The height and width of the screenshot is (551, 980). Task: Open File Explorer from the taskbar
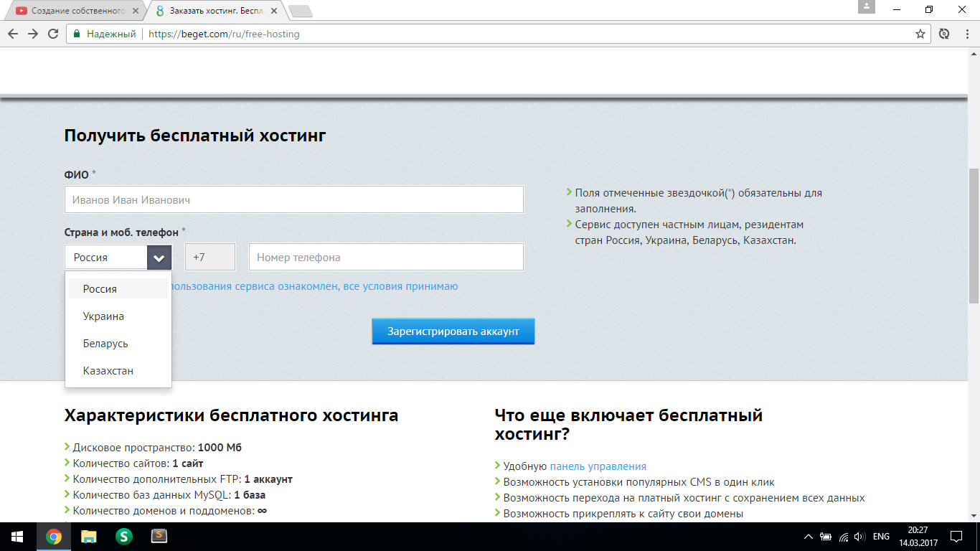tap(88, 536)
